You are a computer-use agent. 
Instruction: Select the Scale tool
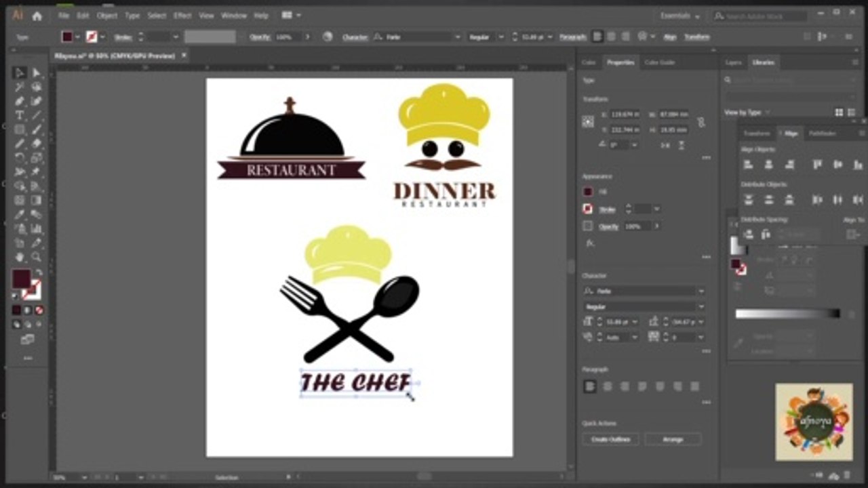(x=36, y=158)
